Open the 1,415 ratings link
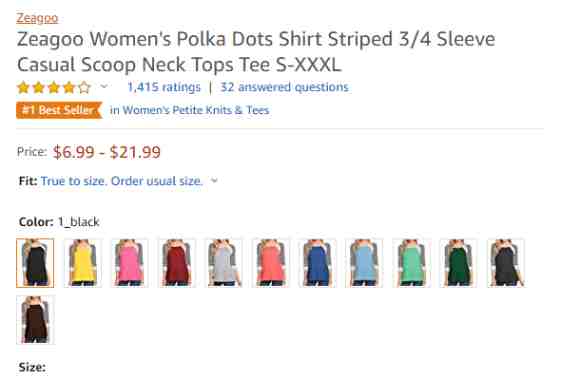 (x=164, y=87)
